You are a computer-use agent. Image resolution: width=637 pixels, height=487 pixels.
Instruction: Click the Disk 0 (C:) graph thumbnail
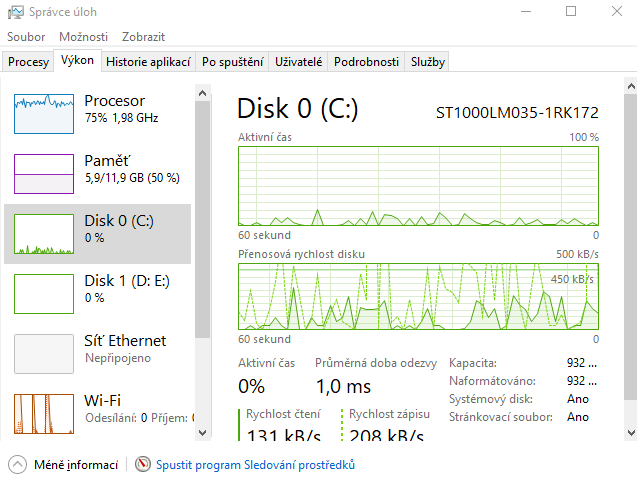coord(44,233)
